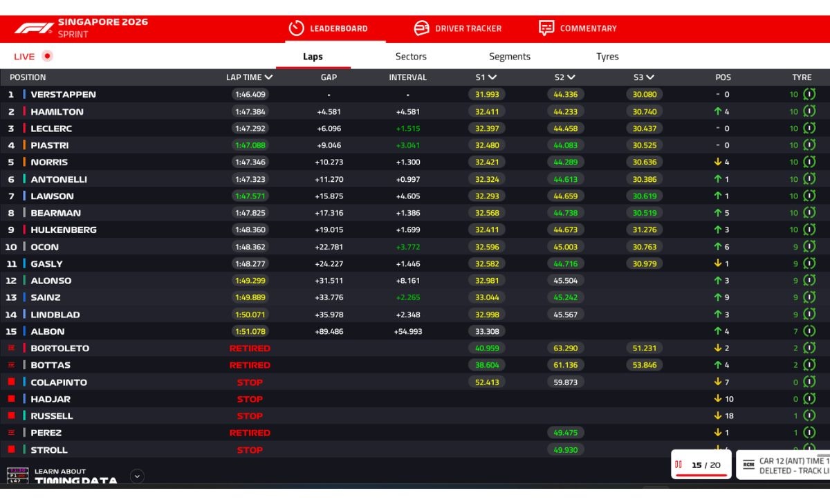Sort by Lap Time column chevron

pyautogui.click(x=268, y=77)
